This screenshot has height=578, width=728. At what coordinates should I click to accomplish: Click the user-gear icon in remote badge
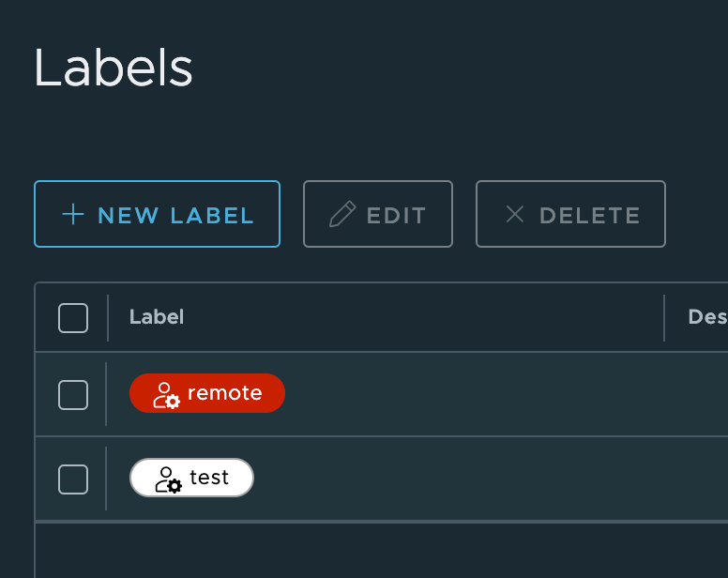tap(166, 394)
